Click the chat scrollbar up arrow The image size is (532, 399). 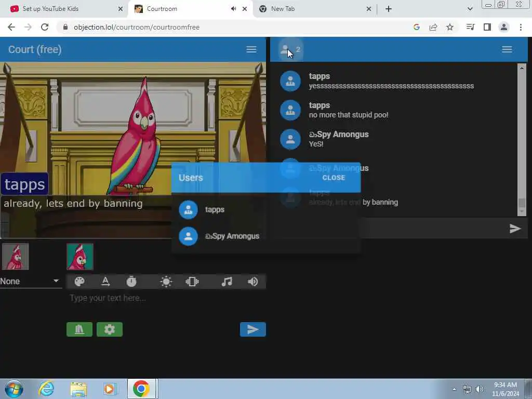pyautogui.click(x=522, y=68)
